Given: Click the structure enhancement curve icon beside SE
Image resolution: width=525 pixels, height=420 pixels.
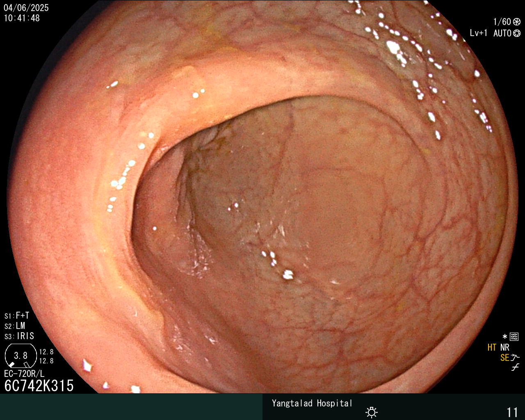Looking at the screenshot, I should [x=515, y=358].
